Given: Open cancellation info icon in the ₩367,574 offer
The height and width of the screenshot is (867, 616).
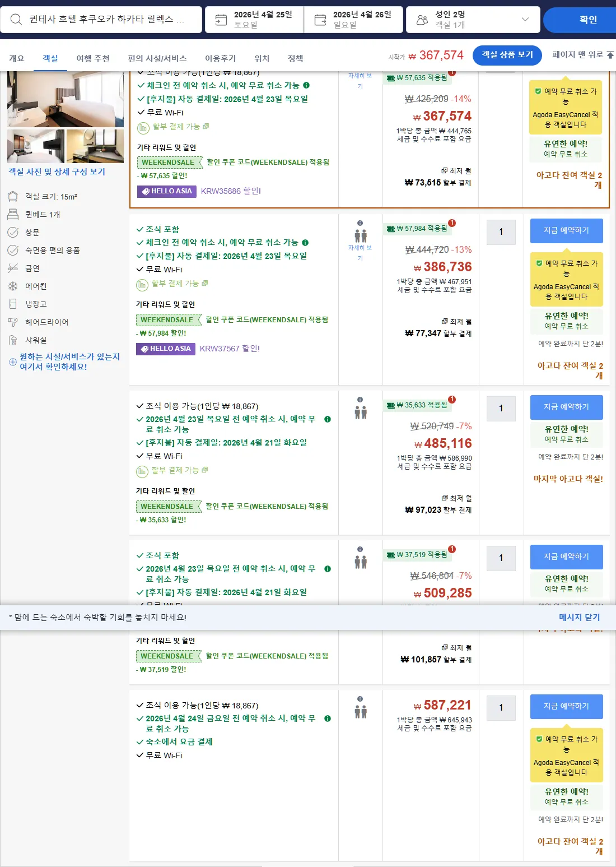Looking at the screenshot, I should (306, 85).
